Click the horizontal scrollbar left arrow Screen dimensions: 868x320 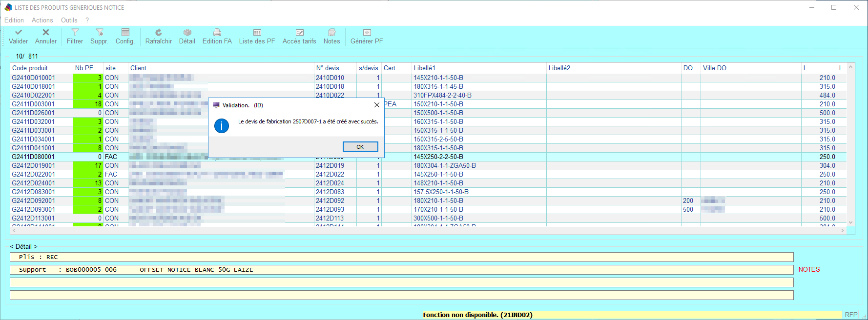14,230
